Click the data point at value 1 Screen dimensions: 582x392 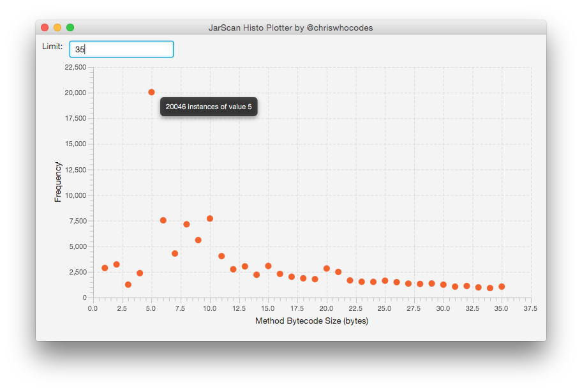pyautogui.click(x=105, y=268)
